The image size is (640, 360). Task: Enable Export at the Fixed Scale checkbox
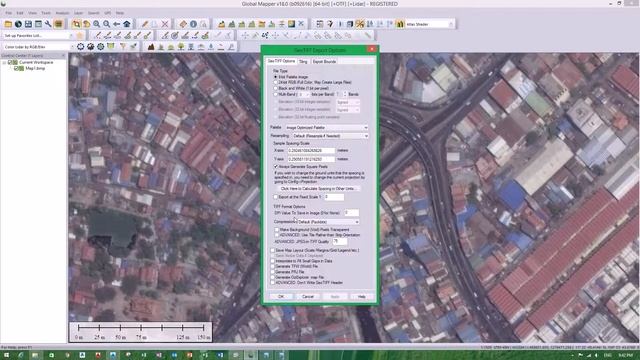click(x=276, y=197)
